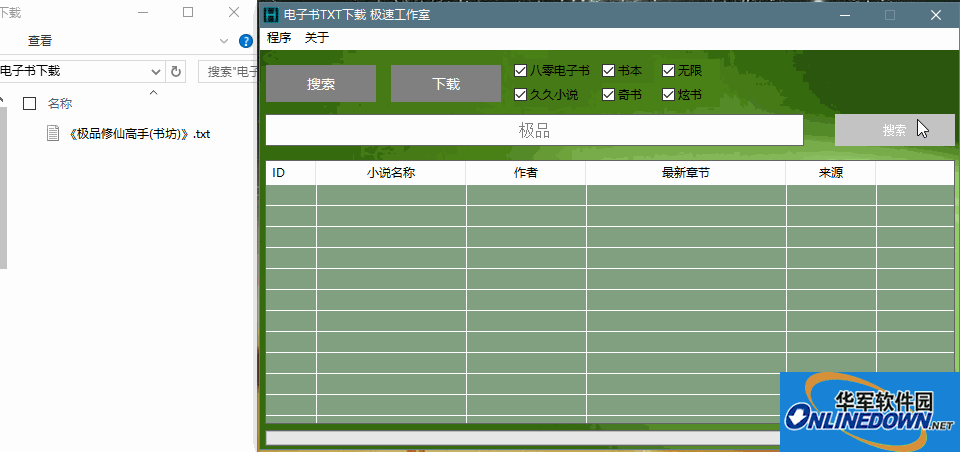Toggle the 炫书 checkbox

(668, 94)
